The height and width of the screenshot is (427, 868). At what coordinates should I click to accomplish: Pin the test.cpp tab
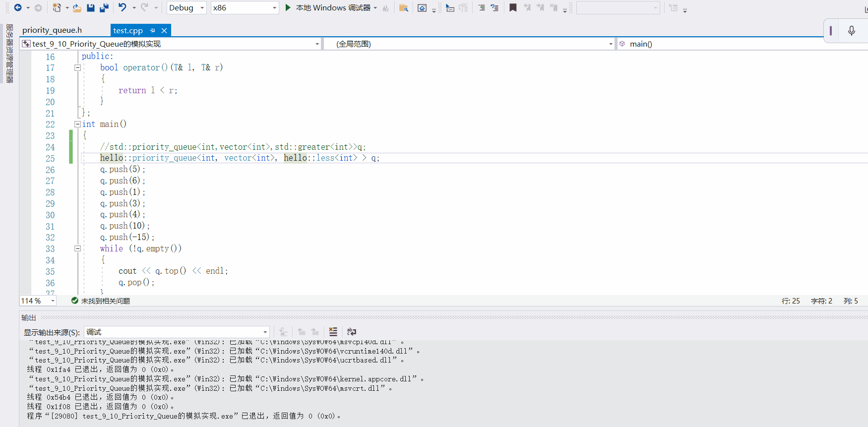[153, 30]
